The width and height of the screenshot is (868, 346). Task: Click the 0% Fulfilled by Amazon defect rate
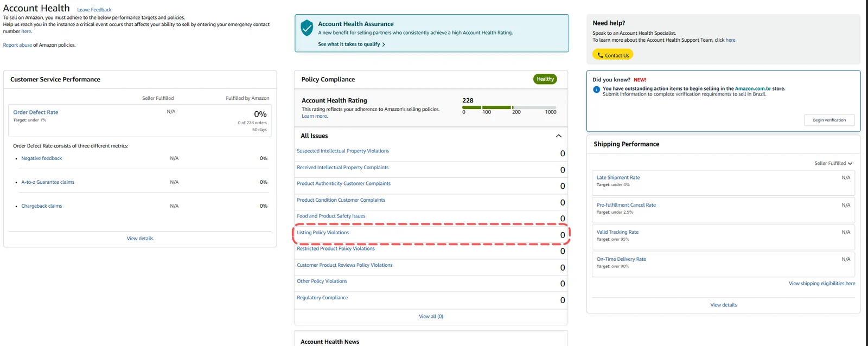(260, 114)
